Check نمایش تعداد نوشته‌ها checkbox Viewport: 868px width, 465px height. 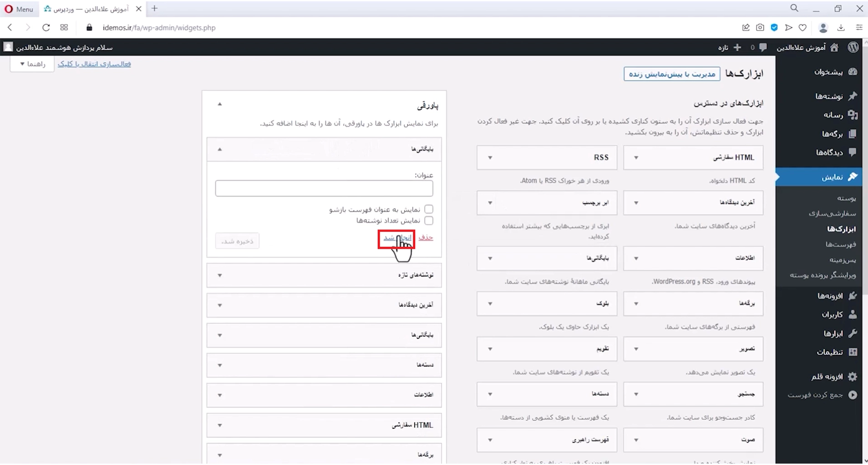click(429, 220)
